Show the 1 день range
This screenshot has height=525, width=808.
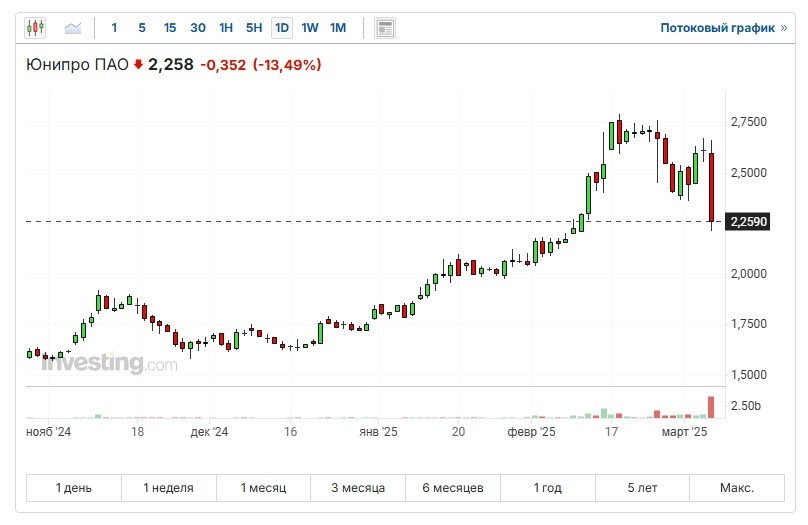(x=74, y=488)
